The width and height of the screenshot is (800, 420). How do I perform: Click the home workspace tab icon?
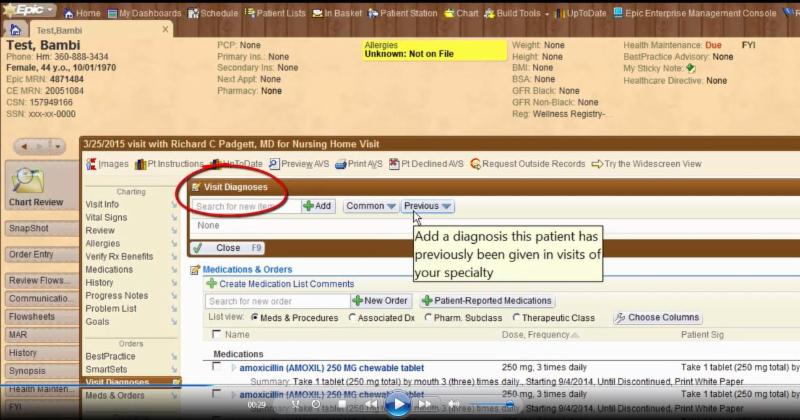(16, 30)
